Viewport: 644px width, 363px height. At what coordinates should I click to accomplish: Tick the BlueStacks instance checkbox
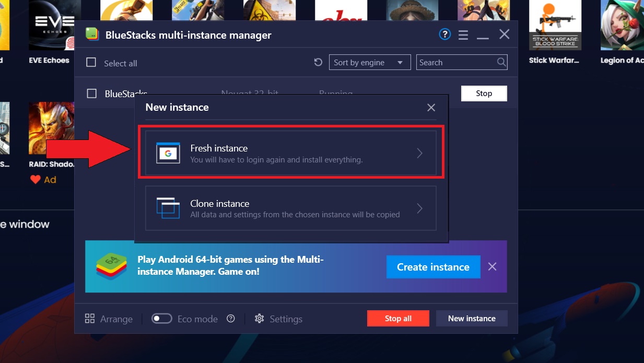click(92, 93)
